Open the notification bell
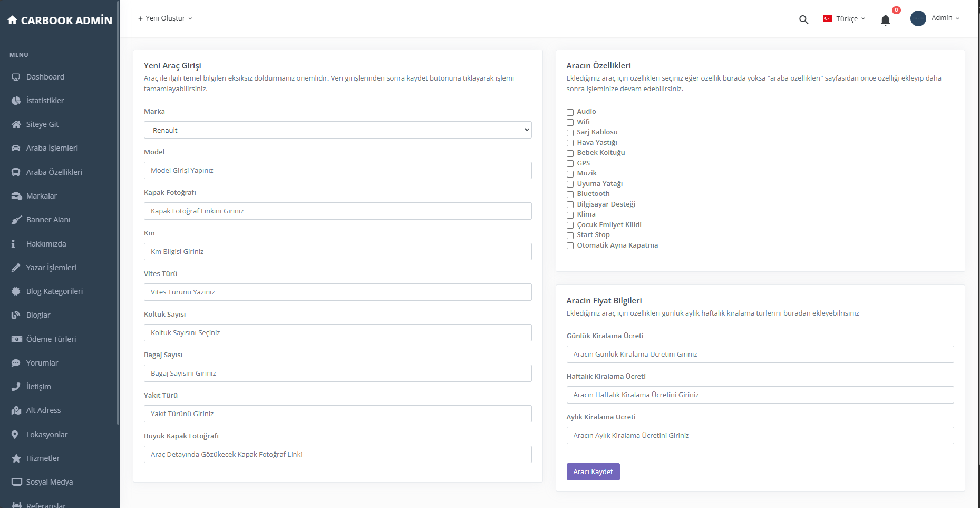This screenshot has width=980, height=511. (885, 20)
